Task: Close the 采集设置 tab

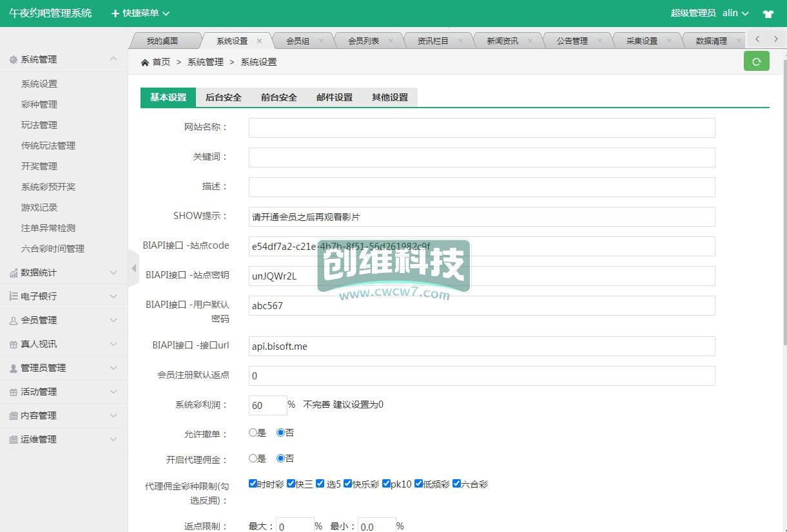Action: click(669, 41)
